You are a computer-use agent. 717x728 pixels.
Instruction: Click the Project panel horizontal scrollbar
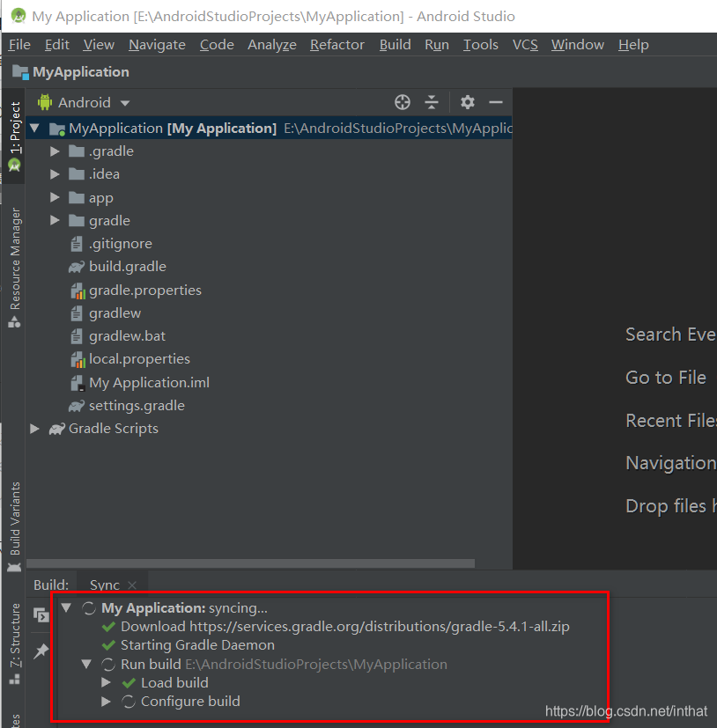click(x=251, y=563)
